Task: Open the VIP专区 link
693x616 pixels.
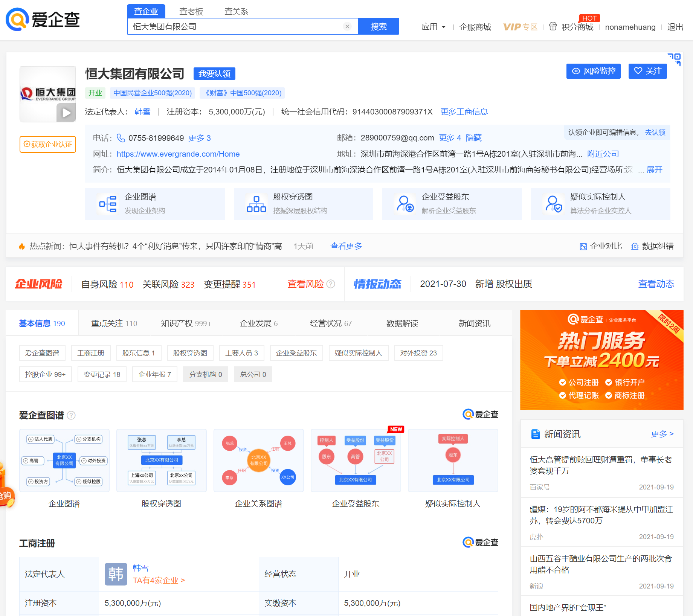Action: point(520,27)
